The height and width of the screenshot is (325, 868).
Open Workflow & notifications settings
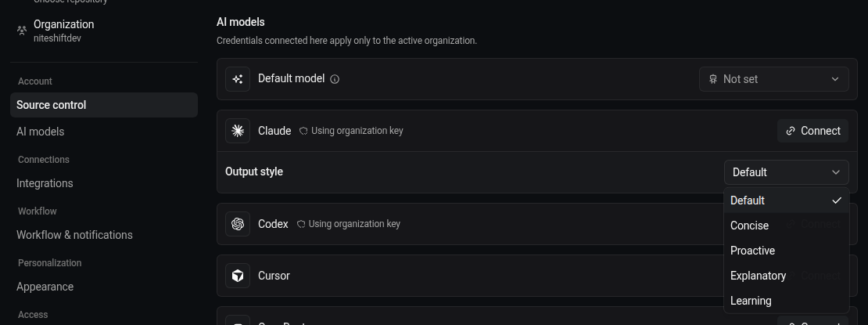point(75,235)
